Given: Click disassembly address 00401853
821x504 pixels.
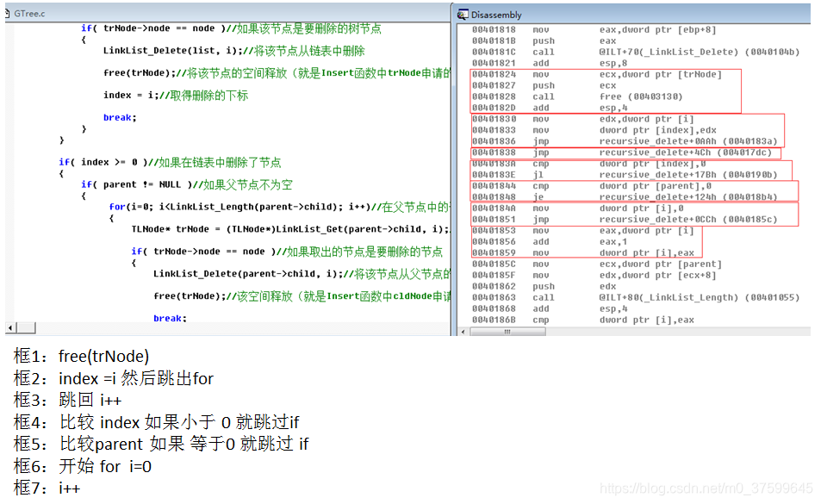Looking at the screenshot, I should pos(494,231).
